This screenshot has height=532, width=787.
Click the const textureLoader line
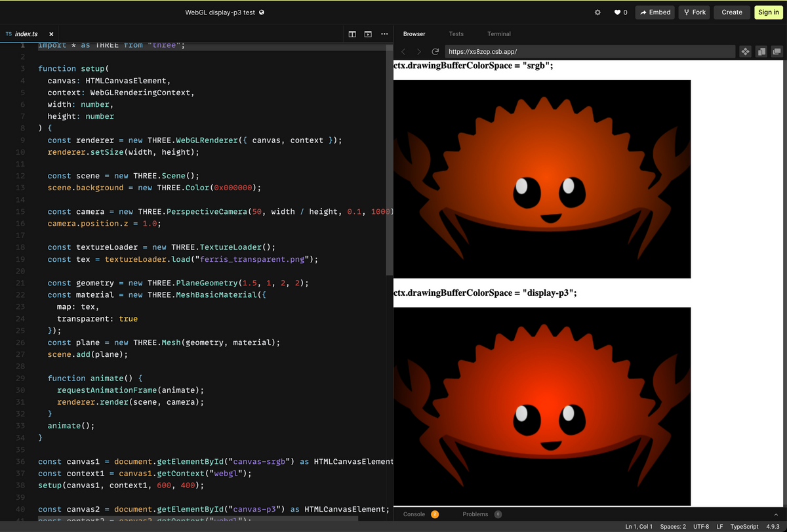point(161,247)
